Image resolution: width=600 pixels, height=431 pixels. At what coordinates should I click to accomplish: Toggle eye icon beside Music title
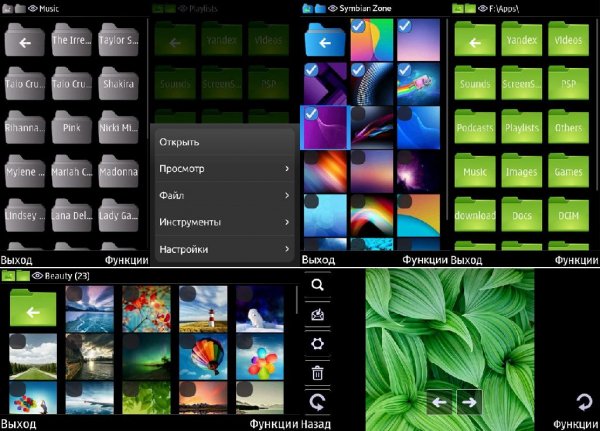click(x=33, y=8)
